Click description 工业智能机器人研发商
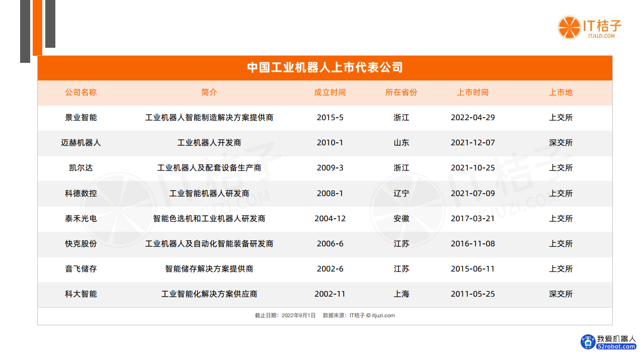 (x=209, y=194)
